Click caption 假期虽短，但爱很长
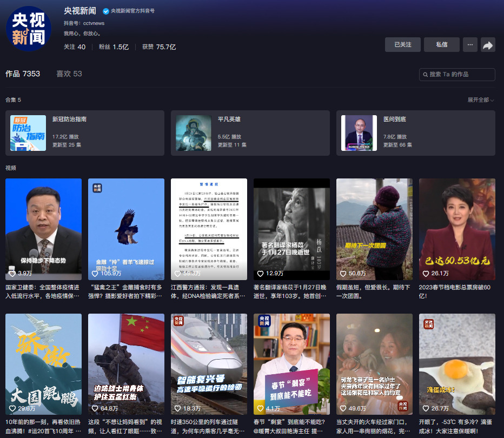The width and height of the screenshot is (504, 438). tap(373, 291)
